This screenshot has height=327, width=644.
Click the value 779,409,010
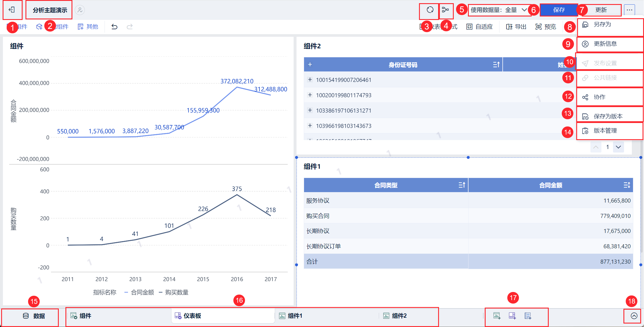pos(615,216)
